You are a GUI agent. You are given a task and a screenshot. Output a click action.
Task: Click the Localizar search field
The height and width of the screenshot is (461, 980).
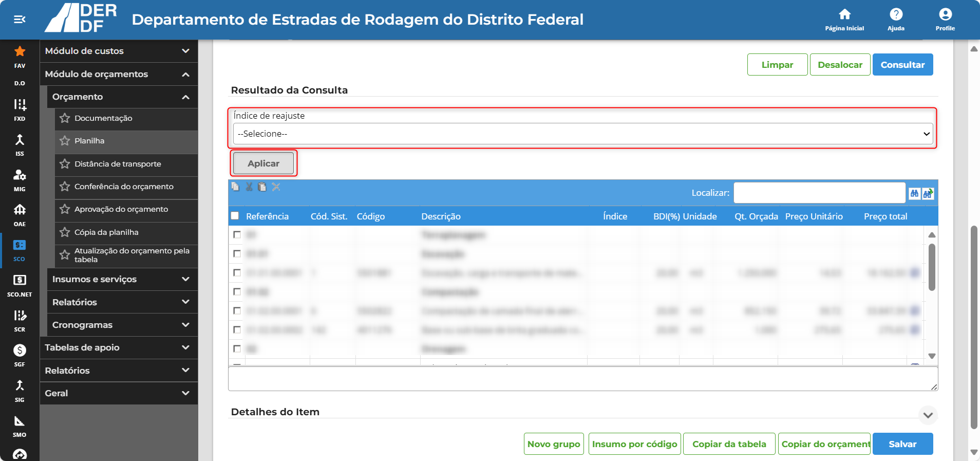point(819,193)
